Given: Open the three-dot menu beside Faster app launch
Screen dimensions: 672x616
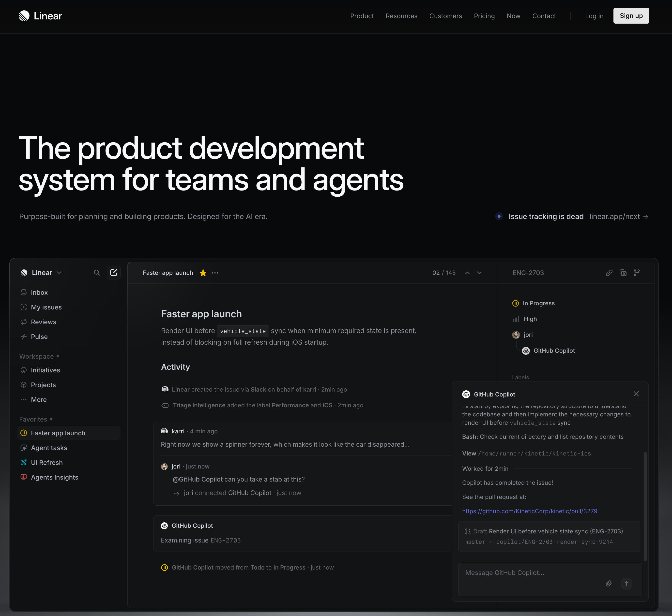Looking at the screenshot, I should point(215,273).
